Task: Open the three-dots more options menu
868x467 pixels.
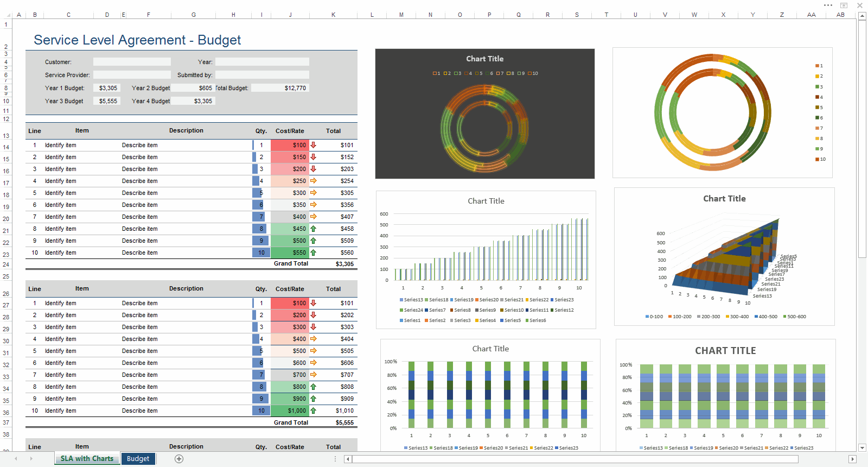Action: 828,5
